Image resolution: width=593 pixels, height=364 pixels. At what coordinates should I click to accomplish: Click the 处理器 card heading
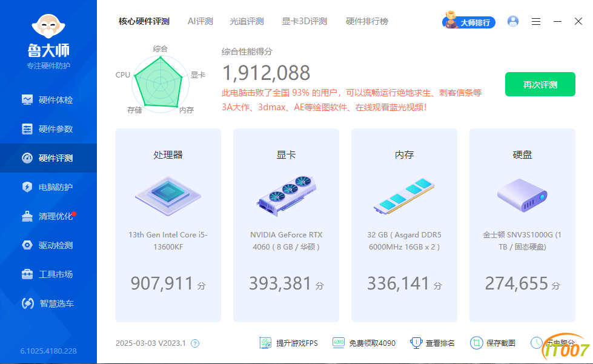tap(168, 154)
